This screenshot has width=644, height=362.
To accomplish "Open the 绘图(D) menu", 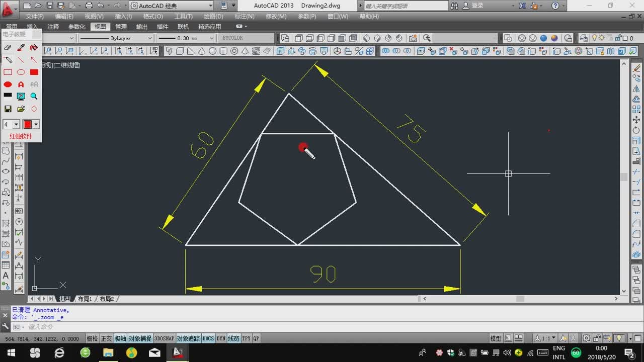I will click(213, 17).
